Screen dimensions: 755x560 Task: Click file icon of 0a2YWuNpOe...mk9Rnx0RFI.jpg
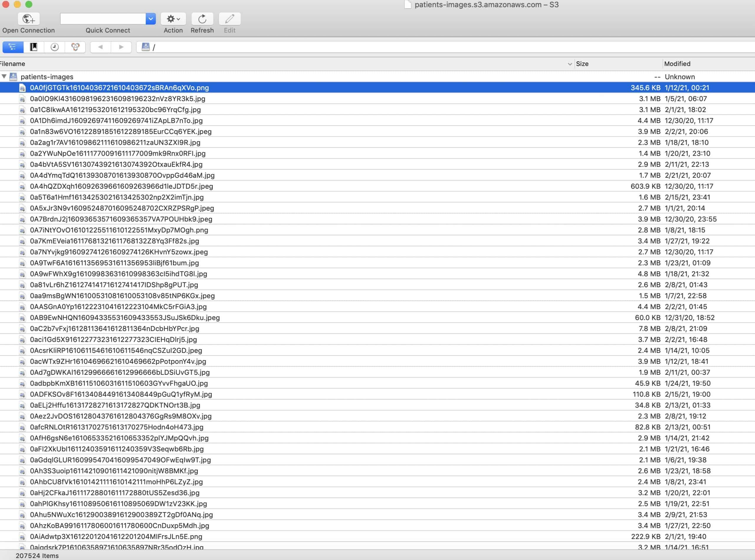(x=22, y=154)
